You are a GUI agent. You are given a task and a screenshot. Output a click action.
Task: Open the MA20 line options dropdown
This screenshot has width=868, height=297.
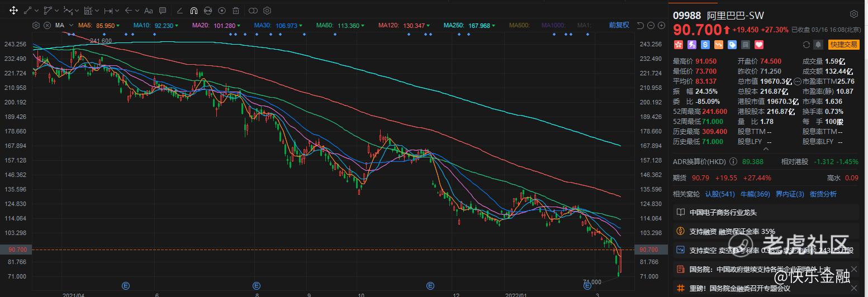[239, 26]
